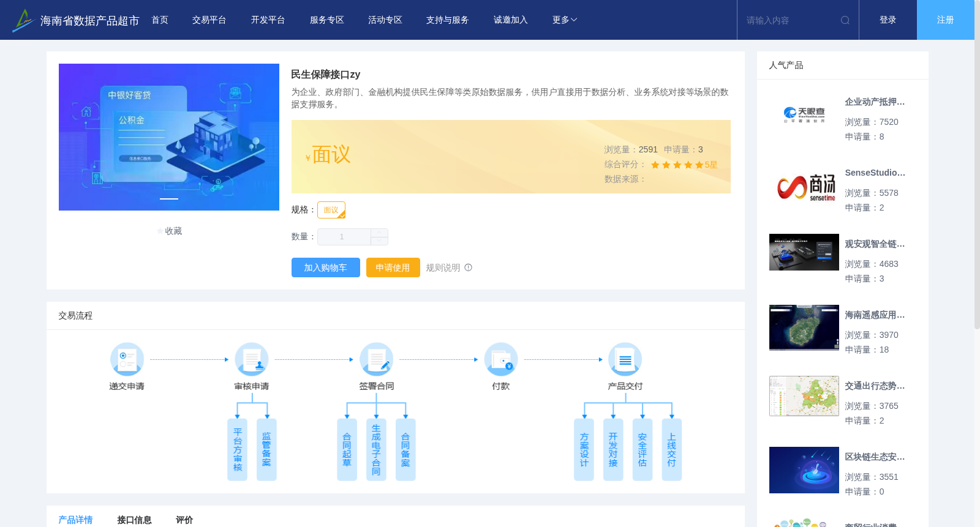Viewport: 980px width, 527px height.
Task: Open 海南遥感应用 product title
Action: [x=875, y=315]
